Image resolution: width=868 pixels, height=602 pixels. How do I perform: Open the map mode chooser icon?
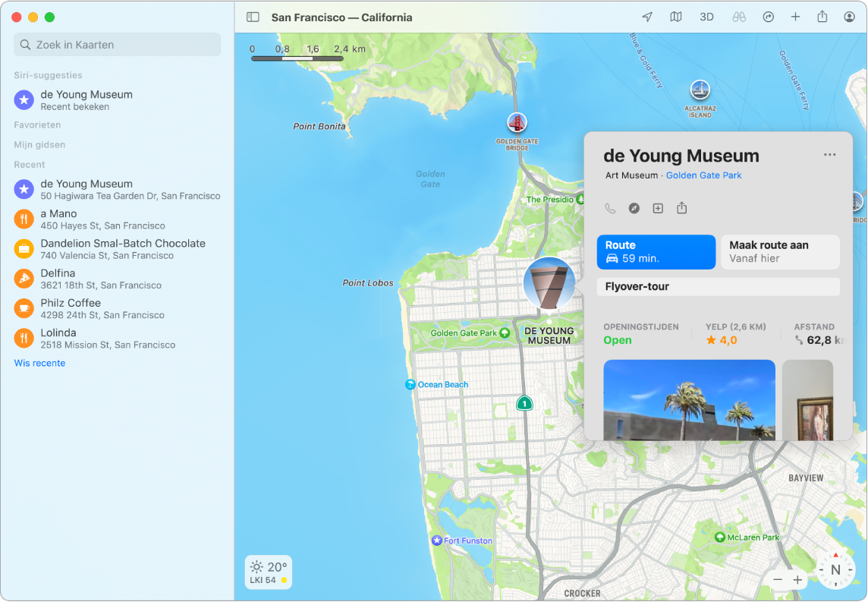click(x=675, y=17)
